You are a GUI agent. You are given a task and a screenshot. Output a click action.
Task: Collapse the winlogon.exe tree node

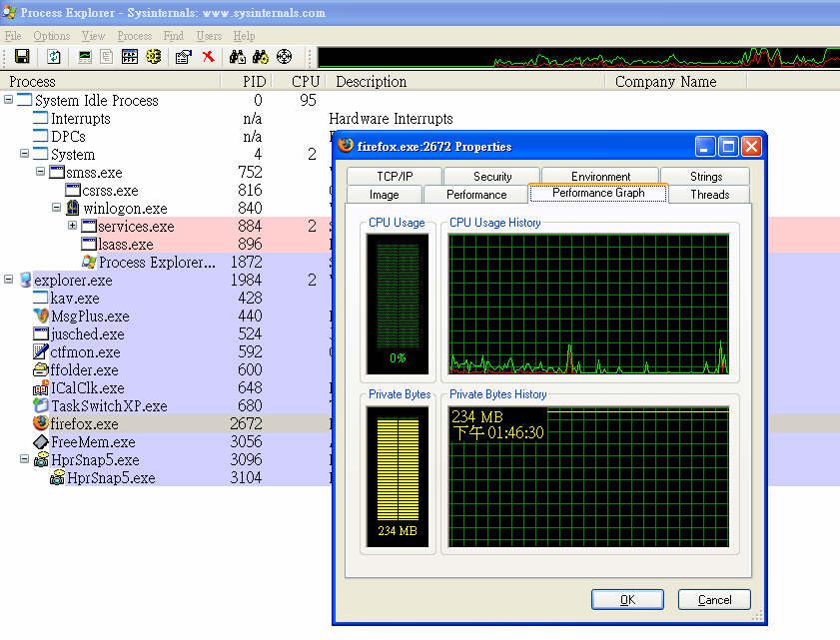57,208
